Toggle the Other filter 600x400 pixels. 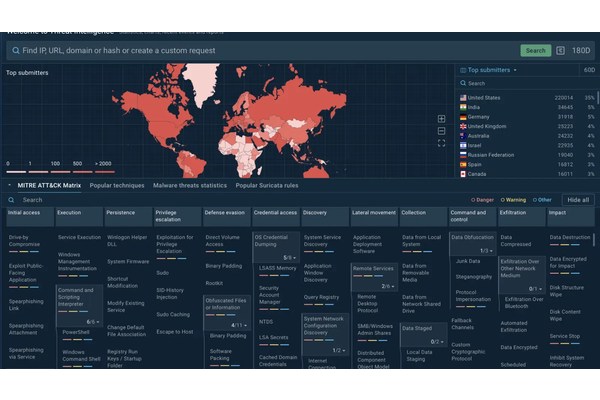coord(542,200)
